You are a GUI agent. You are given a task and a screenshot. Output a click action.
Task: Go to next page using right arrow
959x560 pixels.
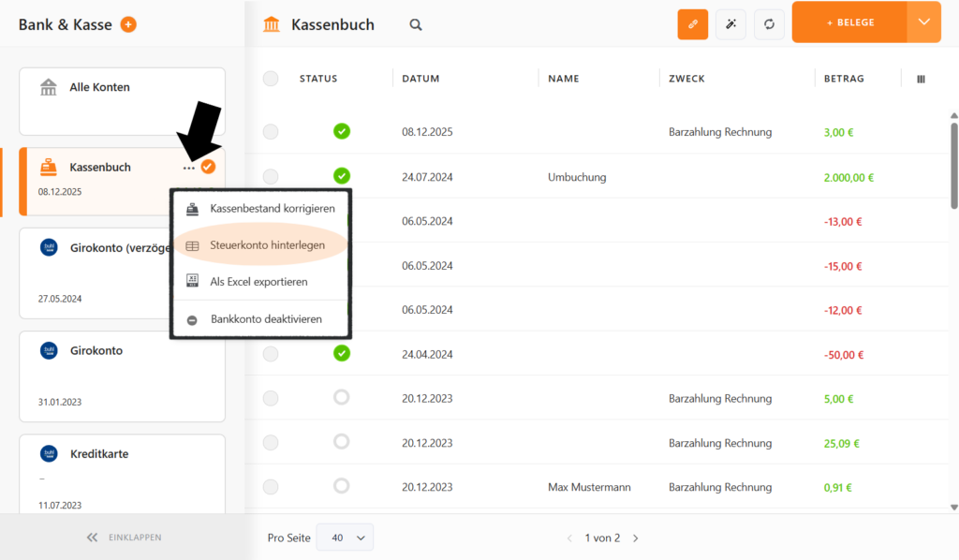[636, 538]
